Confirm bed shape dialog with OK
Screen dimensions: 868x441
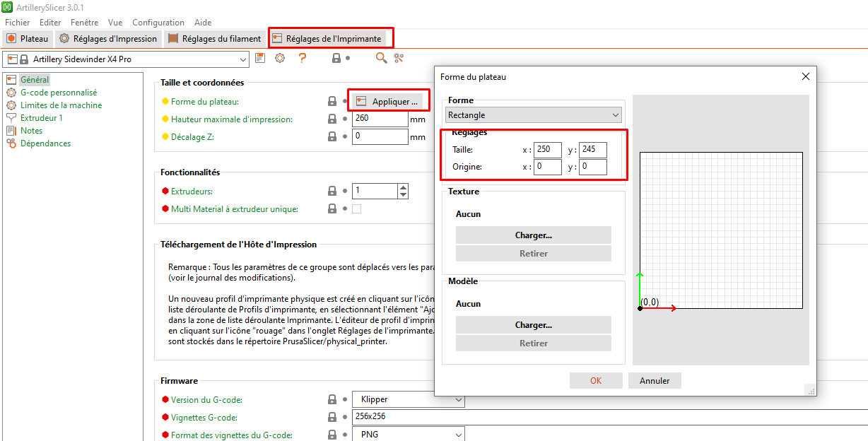596,380
